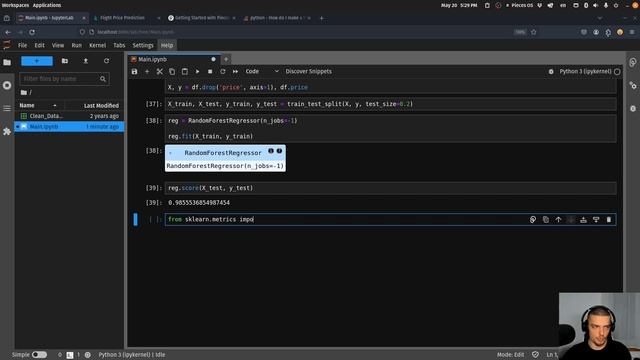640x360 pixels.
Task: Collapse the RandomForestRegressor output widget
Action: click(x=171, y=153)
